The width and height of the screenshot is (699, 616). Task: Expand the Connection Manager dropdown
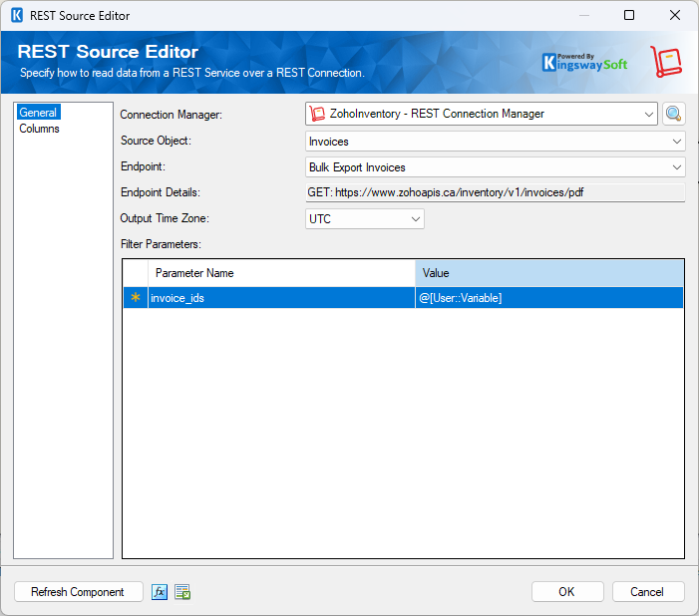pyautogui.click(x=648, y=114)
